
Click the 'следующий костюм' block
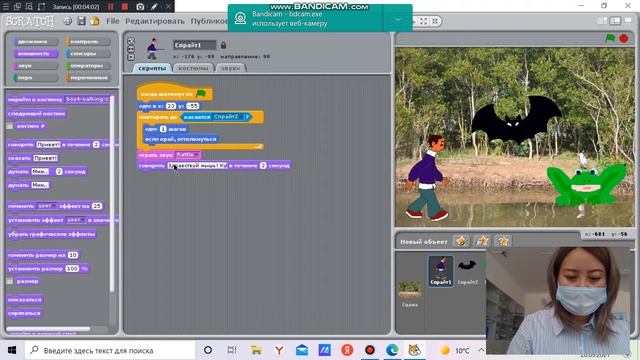[36, 113]
